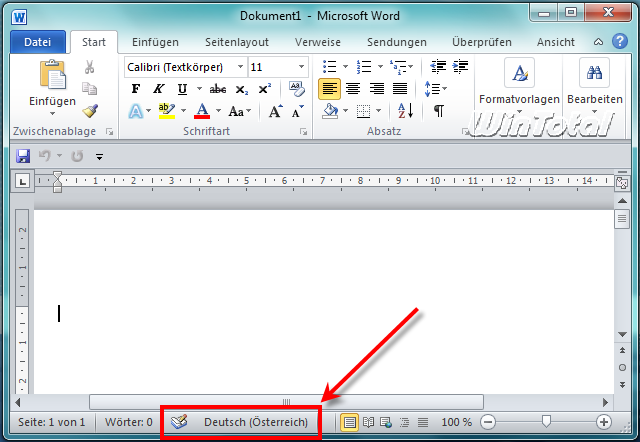Zoom in with the plus button

click(x=604, y=422)
